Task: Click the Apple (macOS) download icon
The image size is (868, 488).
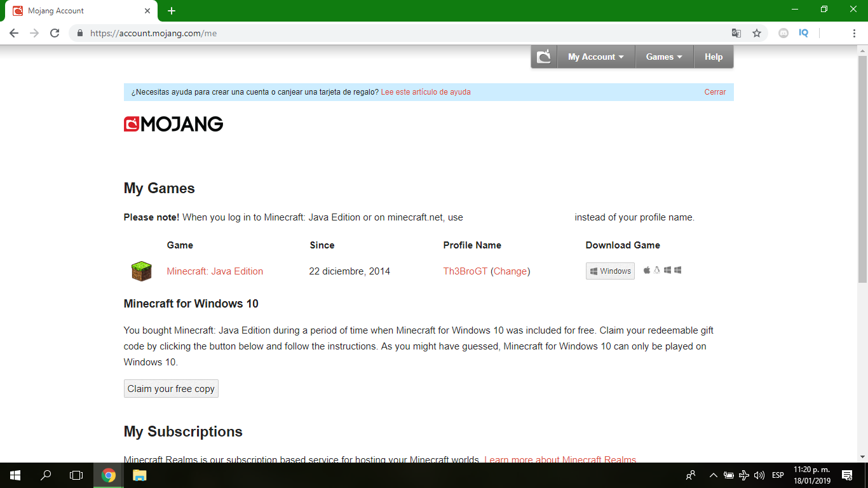Action: pos(647,270)
